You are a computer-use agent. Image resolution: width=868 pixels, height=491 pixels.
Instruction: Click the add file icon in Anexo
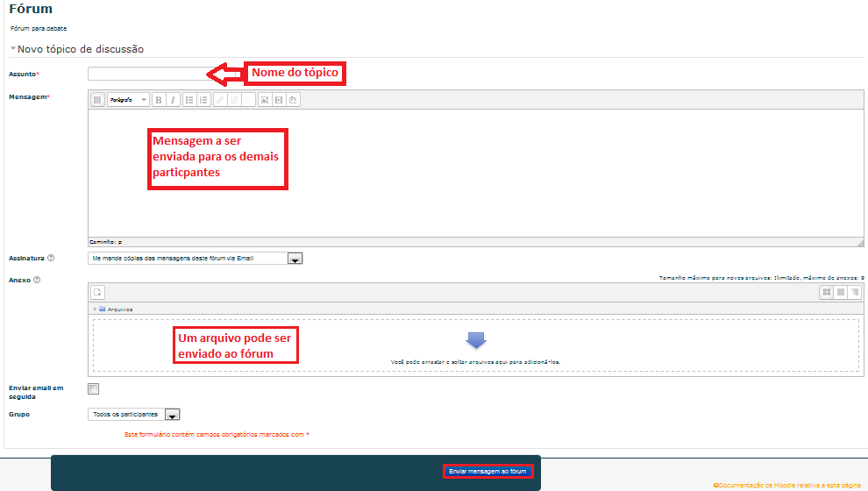pos(98,293)
